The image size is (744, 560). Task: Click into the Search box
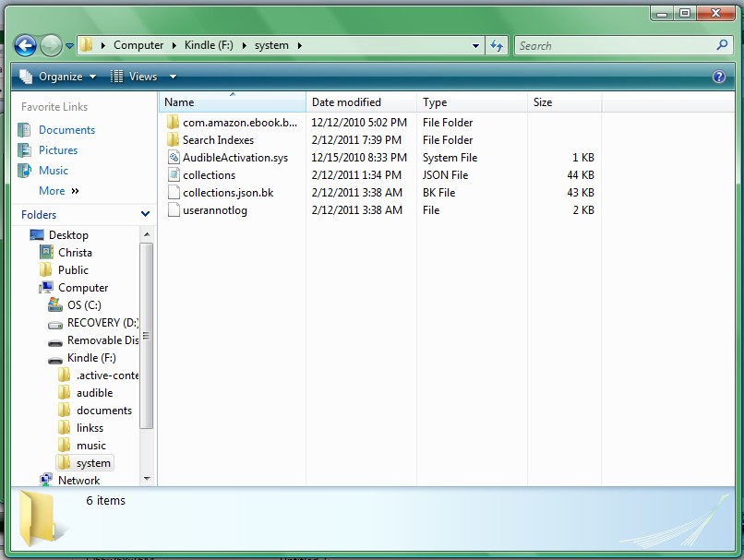[616, 46]
